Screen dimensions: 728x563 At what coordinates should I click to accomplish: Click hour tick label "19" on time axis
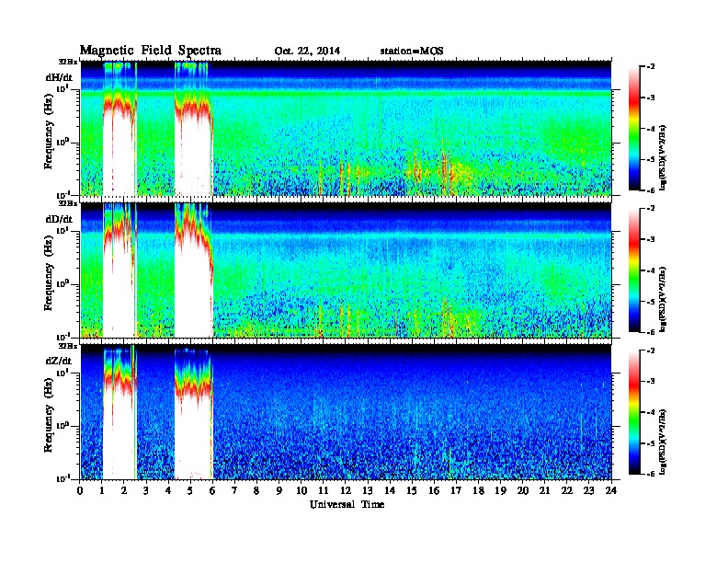pyautogui.click(x=500, y=491)
